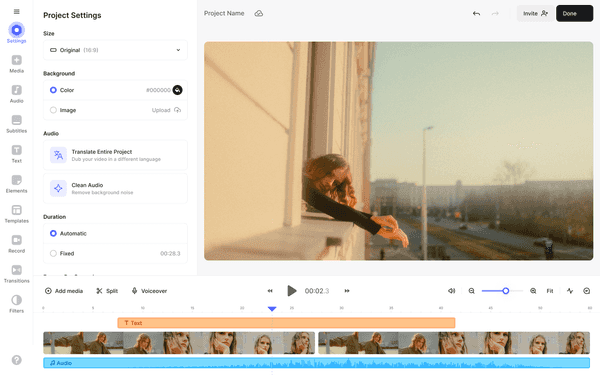
Task: Click the fixed duration 00:28.3 field
Action: coord(170,253)
